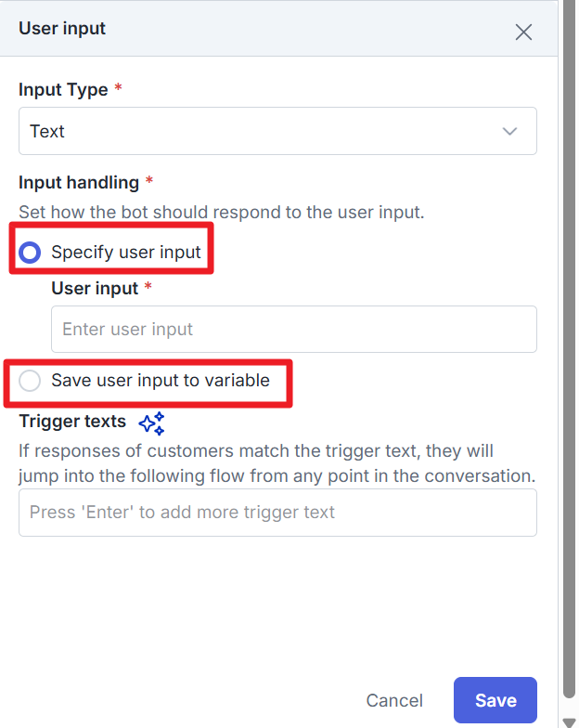Click the 'Specify user input' label text
The width and height of the screenshot is (579, 728).
pos(126,252)
